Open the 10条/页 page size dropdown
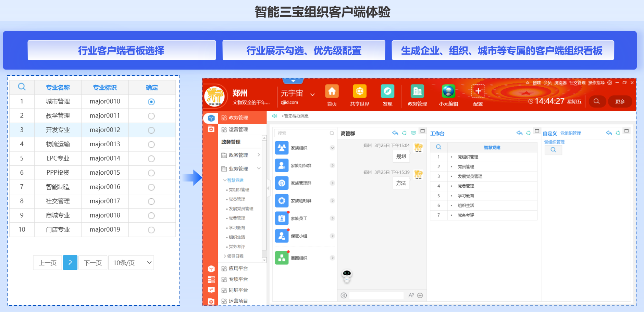This screenshot has height=312, width=644. coord(131,263)
